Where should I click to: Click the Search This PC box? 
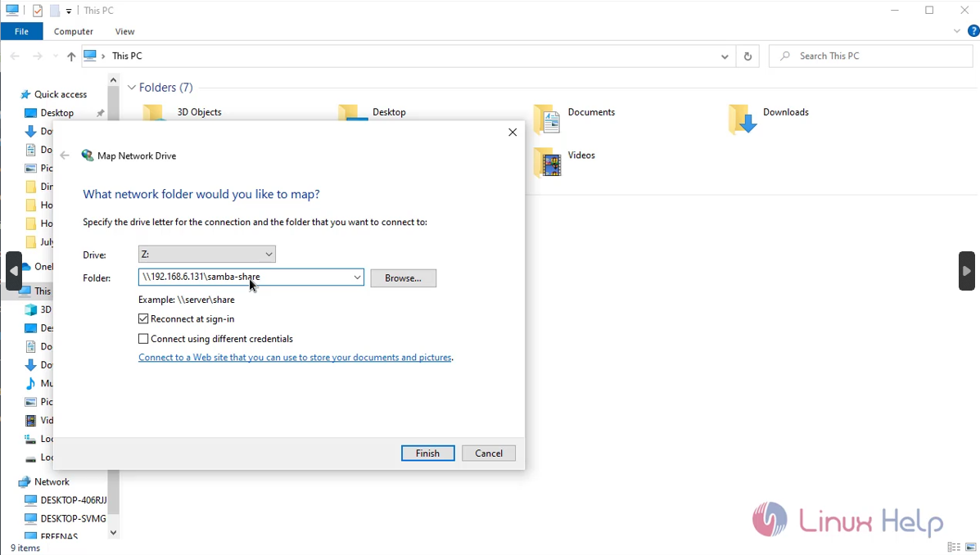870,56
